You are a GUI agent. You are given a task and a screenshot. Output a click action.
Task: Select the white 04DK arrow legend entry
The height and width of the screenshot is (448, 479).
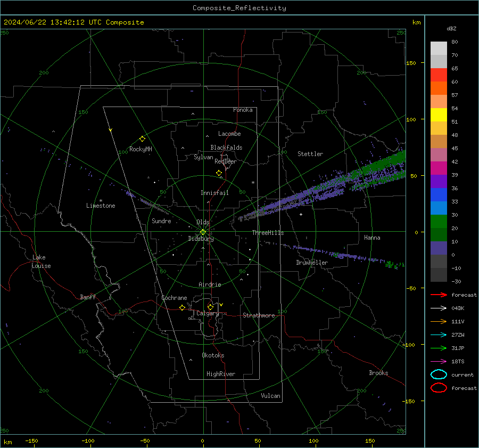pyautogui.click(x=439, y=308)
